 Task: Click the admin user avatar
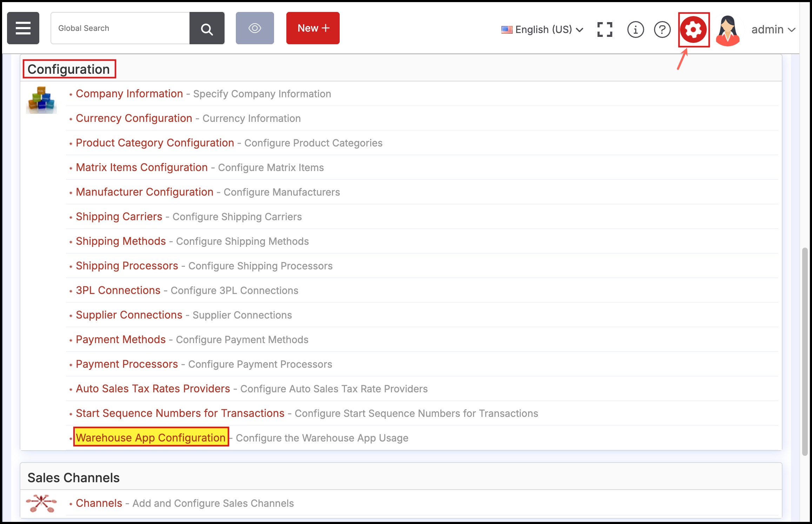click(x=728, y=30)
